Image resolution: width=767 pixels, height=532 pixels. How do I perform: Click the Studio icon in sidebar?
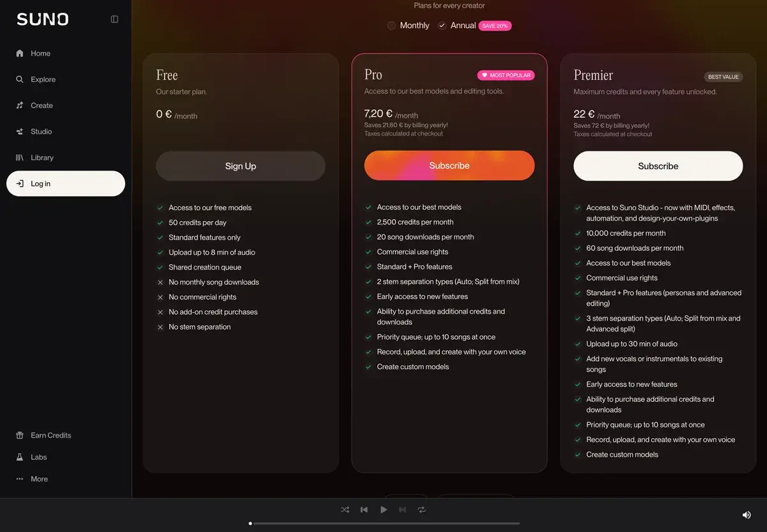tap(19, 132)
